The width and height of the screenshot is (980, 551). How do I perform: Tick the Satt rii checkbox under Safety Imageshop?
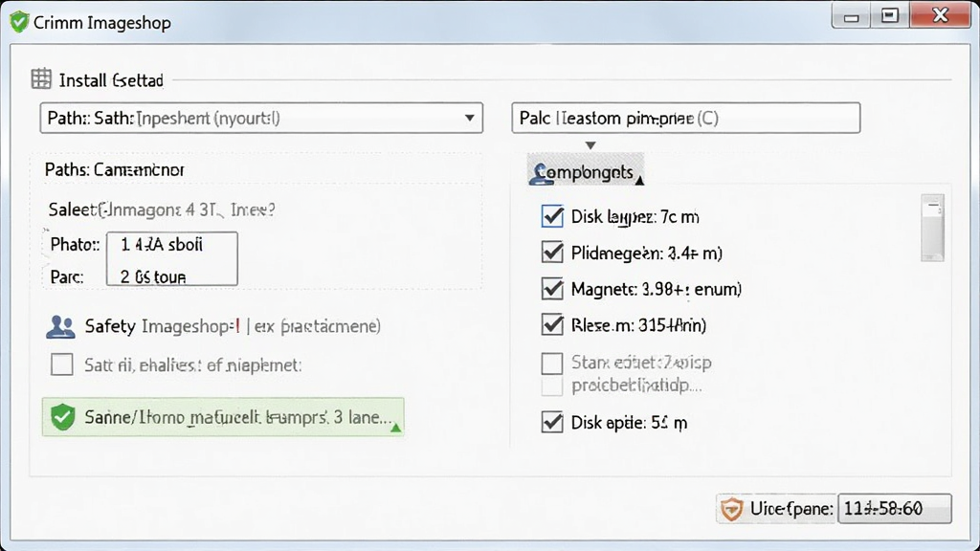[x=62, y=364]
